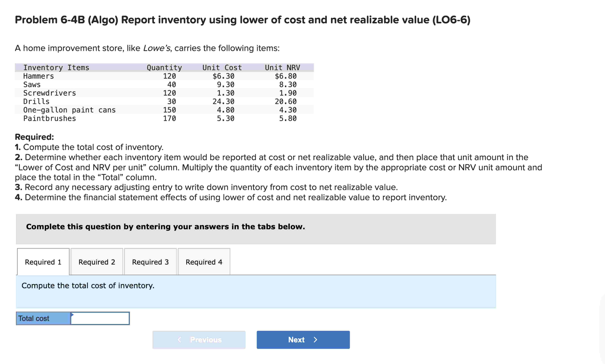
Task: Click the Unit NRV column header
Action: tap(283, 67)
